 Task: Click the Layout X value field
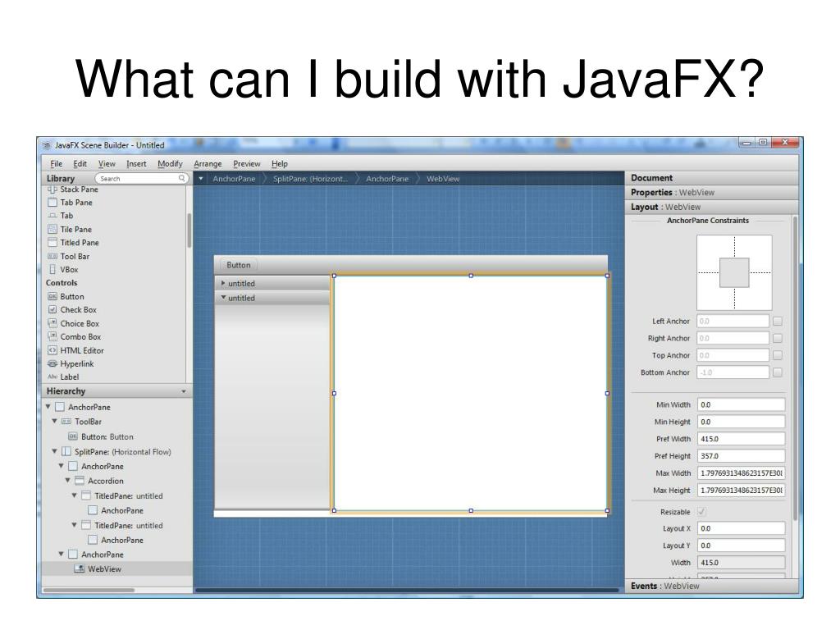[x=741, y=528]
